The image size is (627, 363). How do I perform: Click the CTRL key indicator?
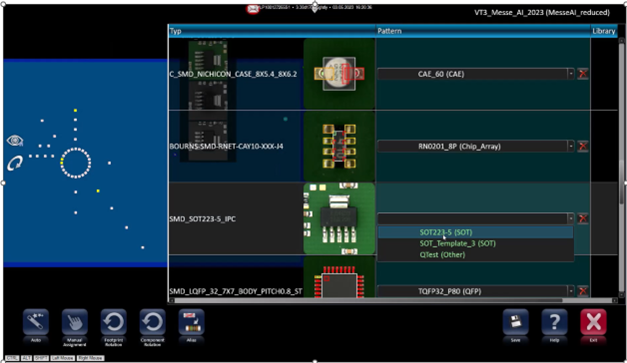point(12,358)
